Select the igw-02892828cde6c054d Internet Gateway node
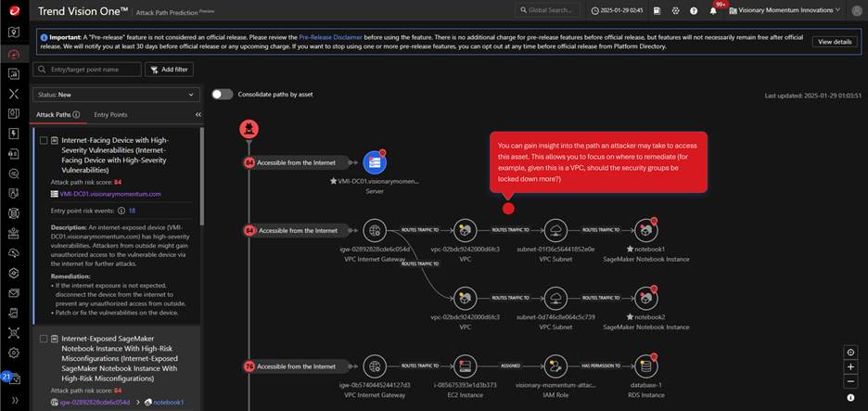868x411 pixels. (x=375, y=230)
